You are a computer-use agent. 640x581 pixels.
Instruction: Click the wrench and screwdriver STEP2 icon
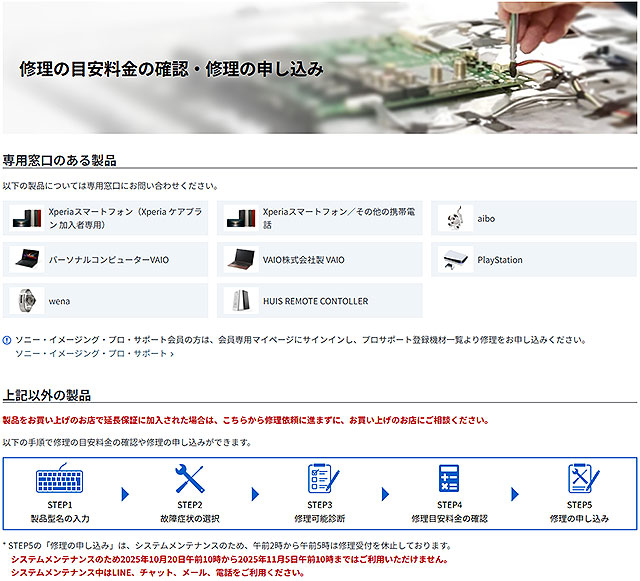[190, 479]
